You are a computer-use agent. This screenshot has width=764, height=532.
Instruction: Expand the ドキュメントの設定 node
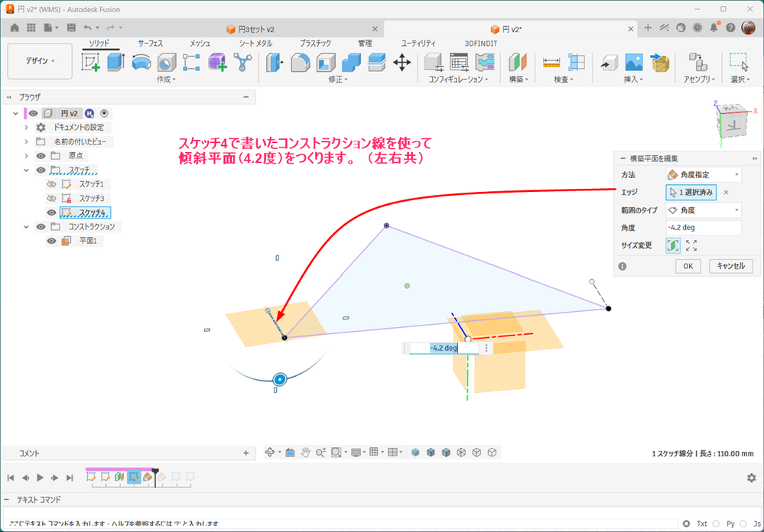[26, 128]
